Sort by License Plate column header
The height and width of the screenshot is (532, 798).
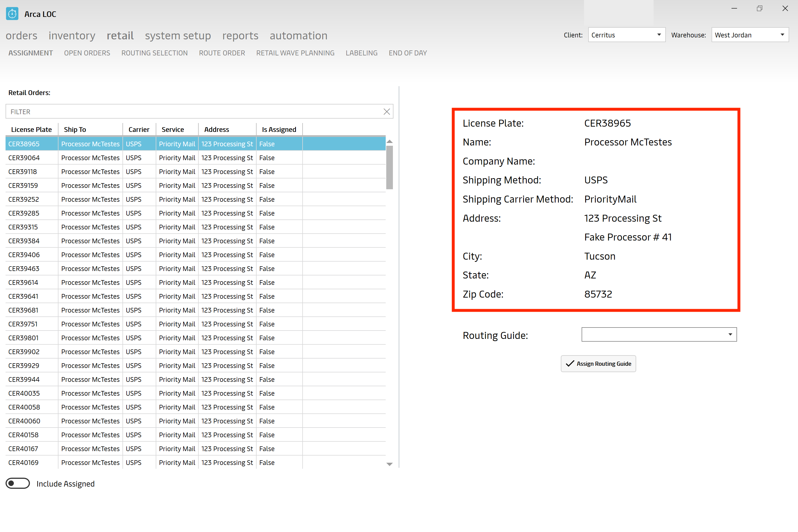click(32, 129)
